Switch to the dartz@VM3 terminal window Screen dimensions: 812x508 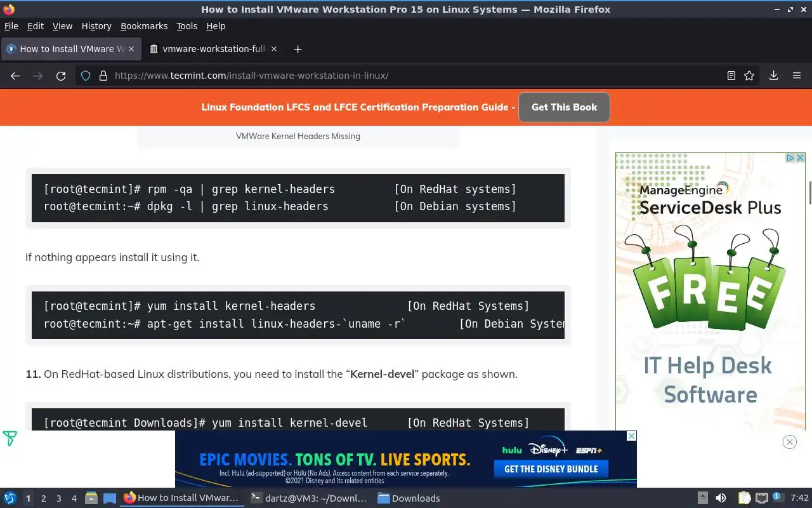pyautogui.click(x=309, y=498)
